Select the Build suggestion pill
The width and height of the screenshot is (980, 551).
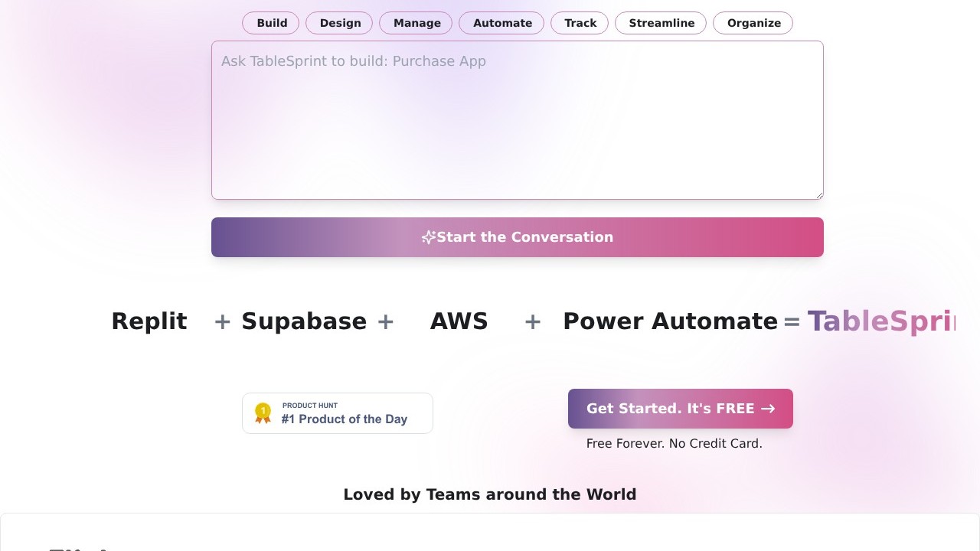pyautogui.click(x=271, y=23)
